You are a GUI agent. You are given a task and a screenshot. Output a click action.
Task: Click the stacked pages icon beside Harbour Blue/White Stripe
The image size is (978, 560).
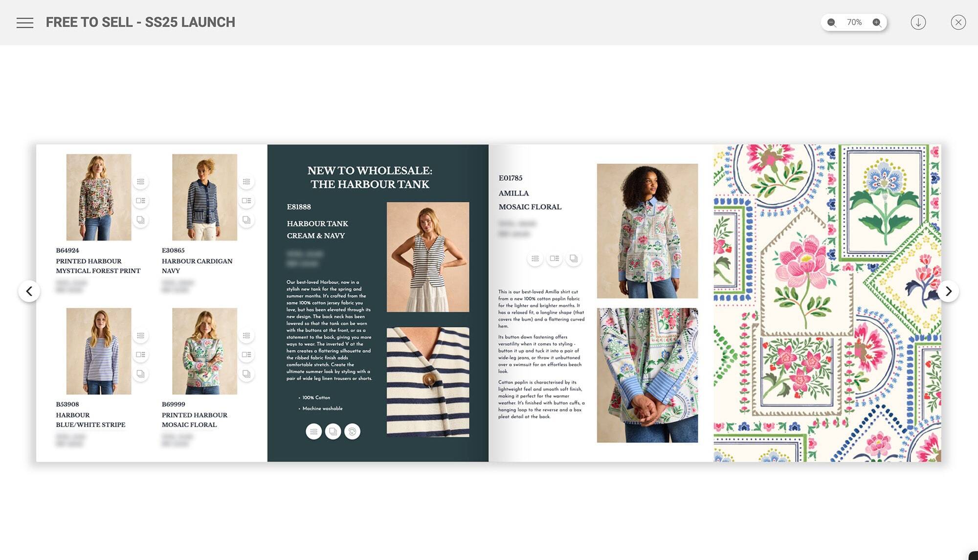(140, 375)
